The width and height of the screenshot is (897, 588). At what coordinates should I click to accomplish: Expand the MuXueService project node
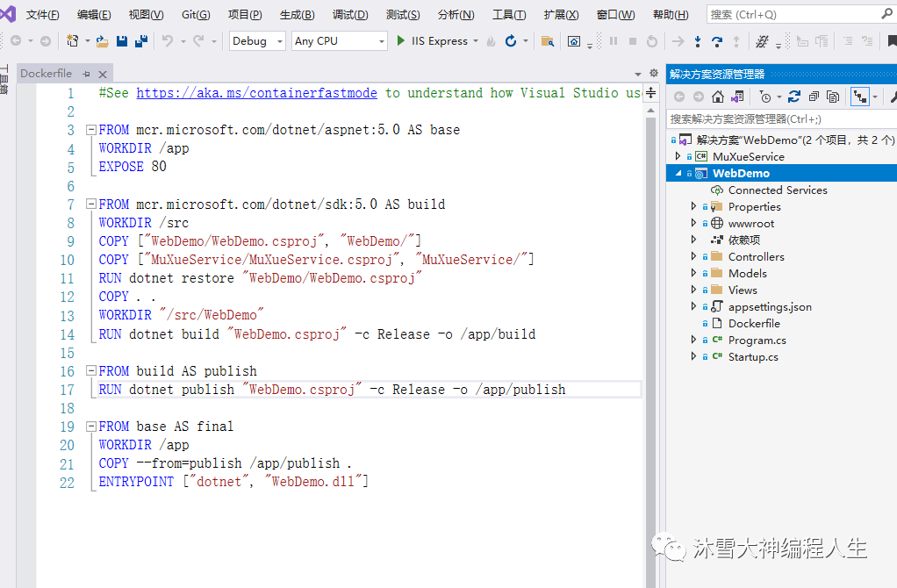pos(678,156)
